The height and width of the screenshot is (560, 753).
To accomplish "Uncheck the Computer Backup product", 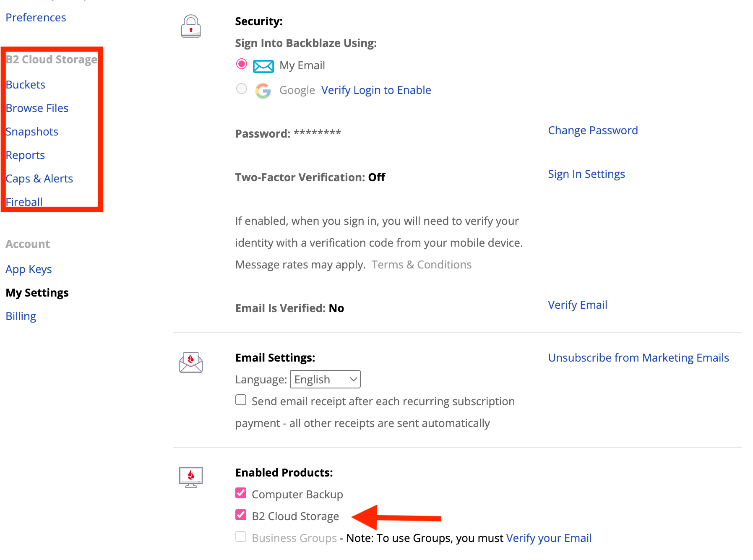I will pyautogui.click(x=241, y=493).
